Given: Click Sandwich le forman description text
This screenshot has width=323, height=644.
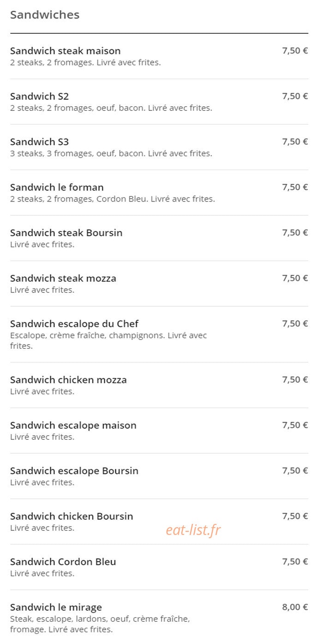Looking at the screenshot, I should tap(113, 199).
